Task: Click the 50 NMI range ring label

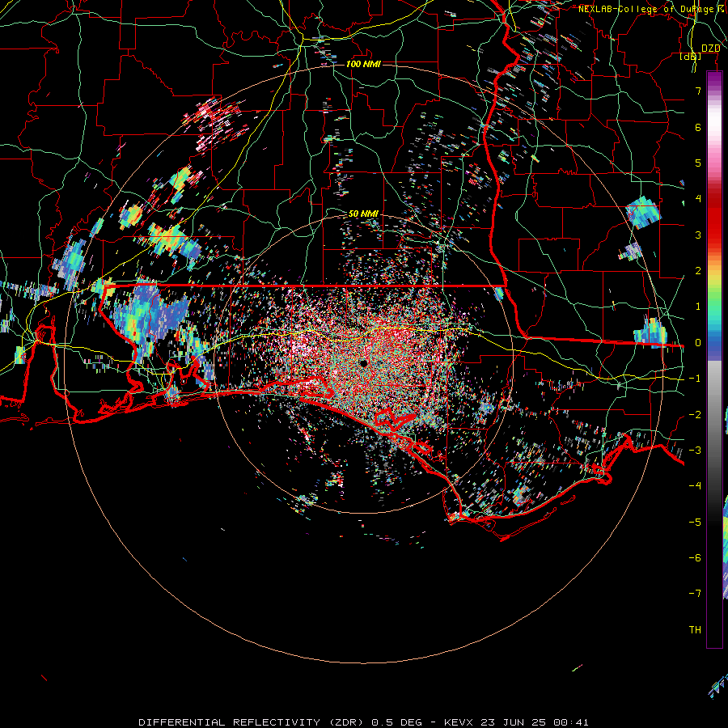Action: [363, 214]
